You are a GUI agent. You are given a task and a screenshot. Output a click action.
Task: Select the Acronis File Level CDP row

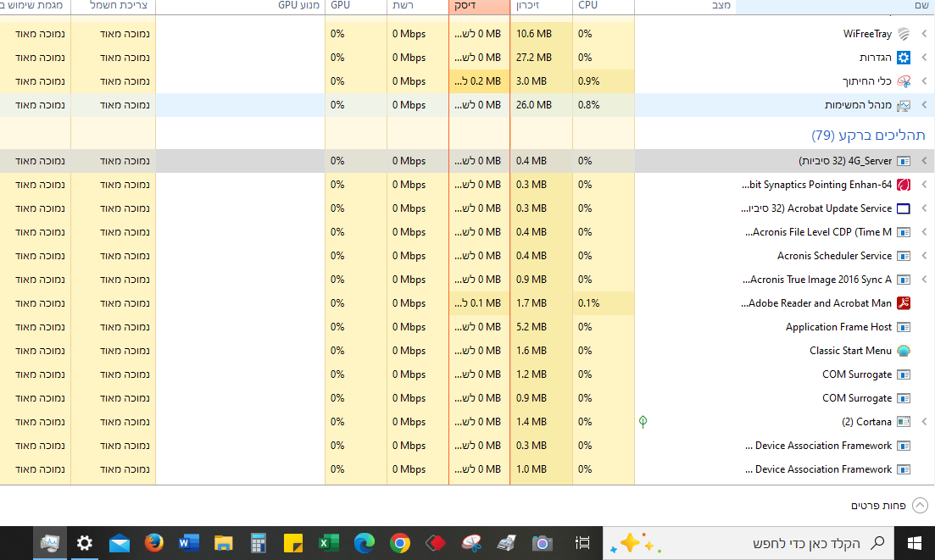coord(468,232)
